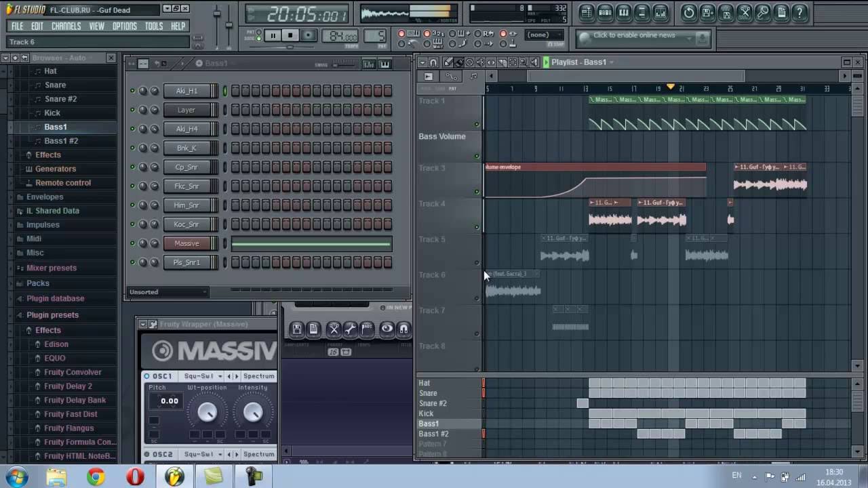The height and width of the screenshot is (488, 868).
Task: Switch to Pattern mode radio button
Action: pyautogui.click(x=258, y=32)
